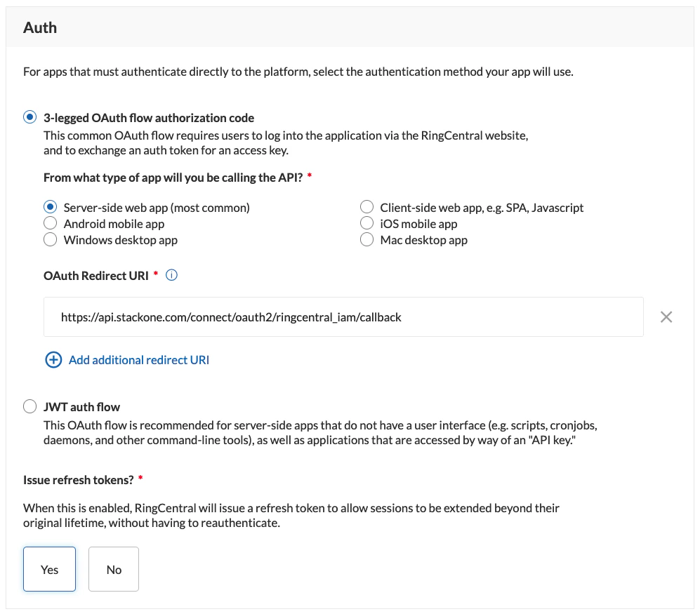
Task: Pick Mac desktop app as the app type
Action: pos(366,239)
